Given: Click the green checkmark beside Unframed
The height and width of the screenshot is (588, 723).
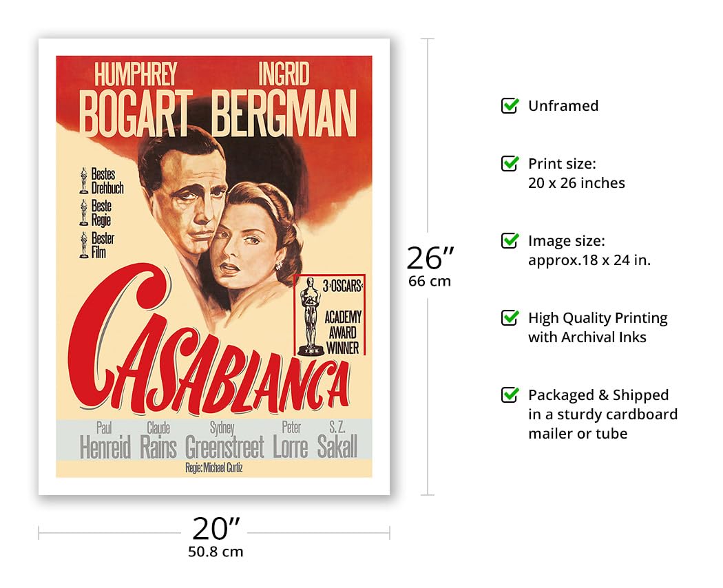Looking at the screenshot, I should [x=510, y=105].
